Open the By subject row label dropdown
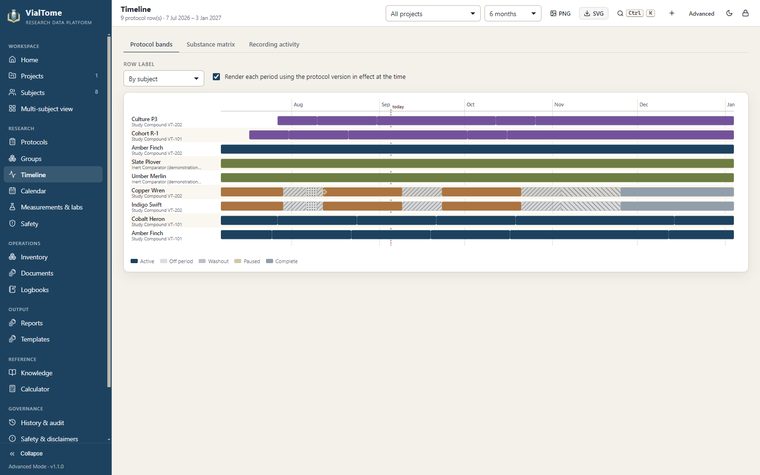Screen dimensions: 760x475 (x=163, y=79)
